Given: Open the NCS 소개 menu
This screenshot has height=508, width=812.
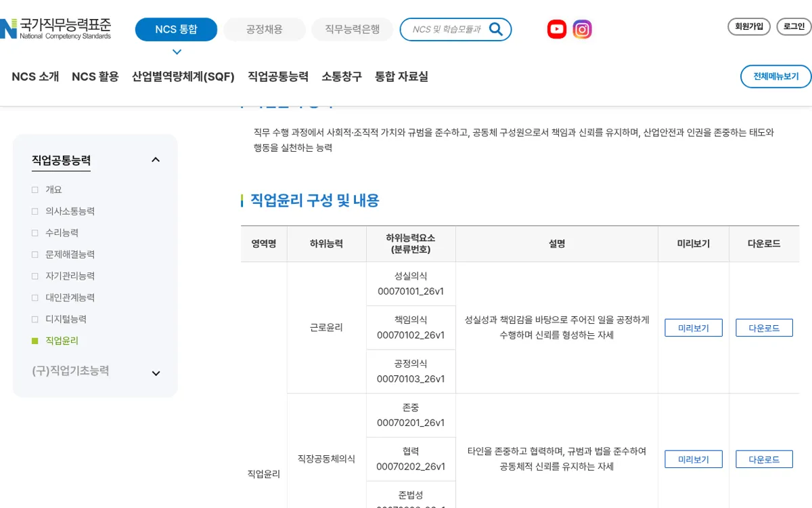Looking at the screenshot, I should [35, 77].
